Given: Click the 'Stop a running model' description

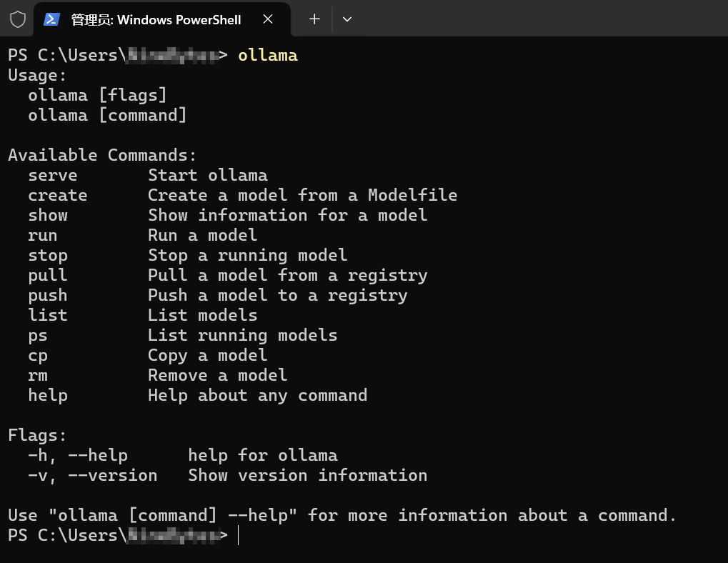Looking at the screenshot, I should 247,255.
